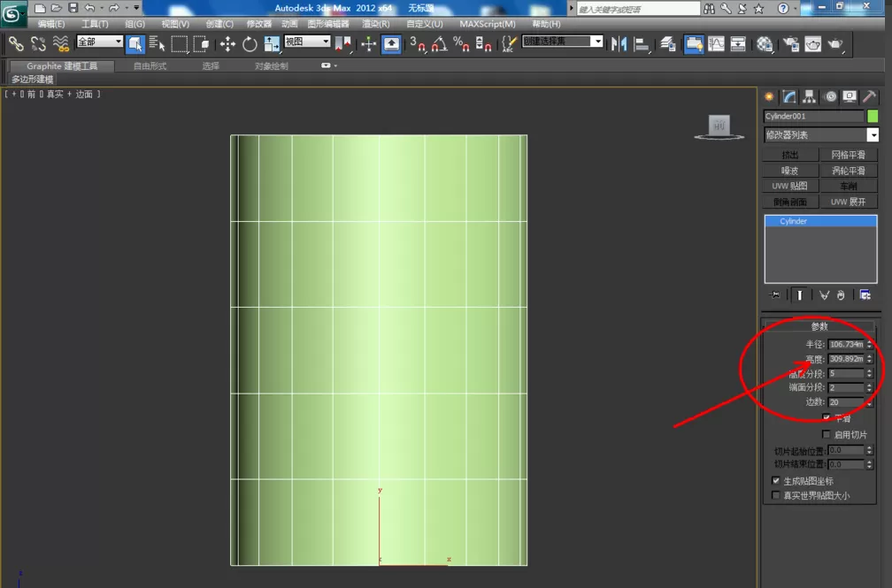Image resolution: width=892 pixels, height=588 pixels.
Task: Apply the 噪波 modifier button
Action: [790, 171]
